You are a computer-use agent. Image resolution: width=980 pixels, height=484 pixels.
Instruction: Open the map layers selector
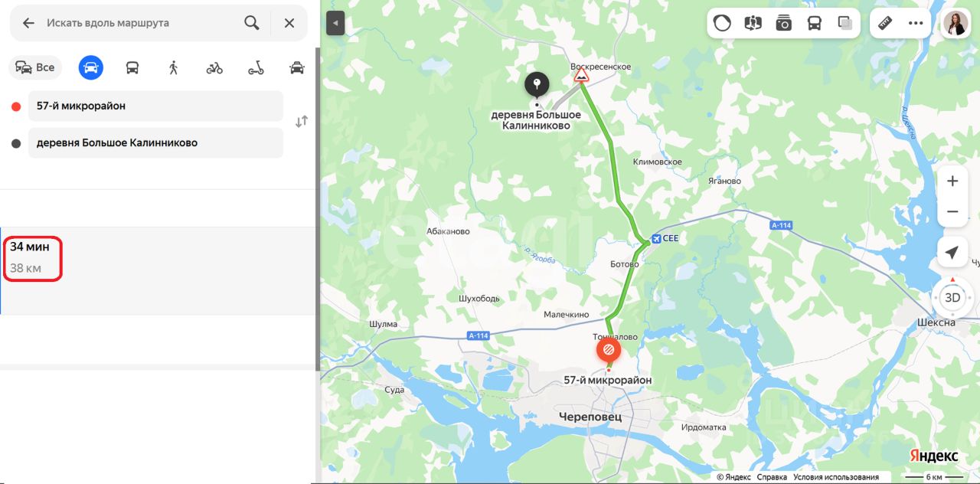click(845, 23)
